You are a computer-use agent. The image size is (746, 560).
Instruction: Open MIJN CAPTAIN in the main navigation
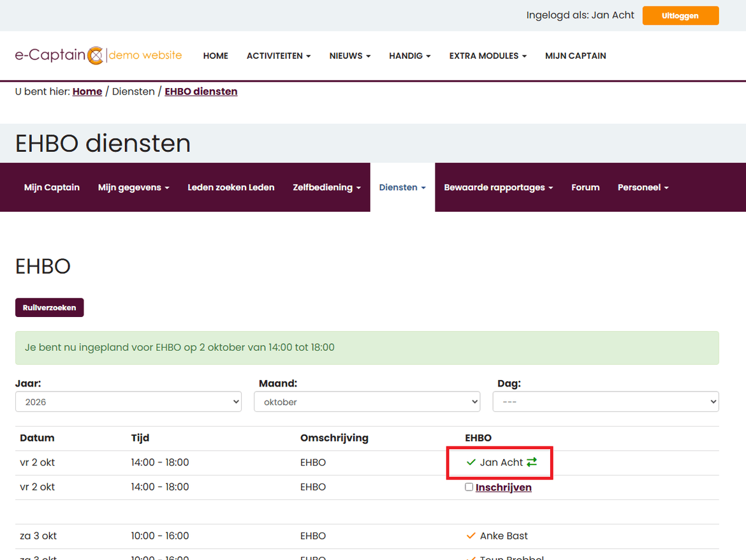575,55
